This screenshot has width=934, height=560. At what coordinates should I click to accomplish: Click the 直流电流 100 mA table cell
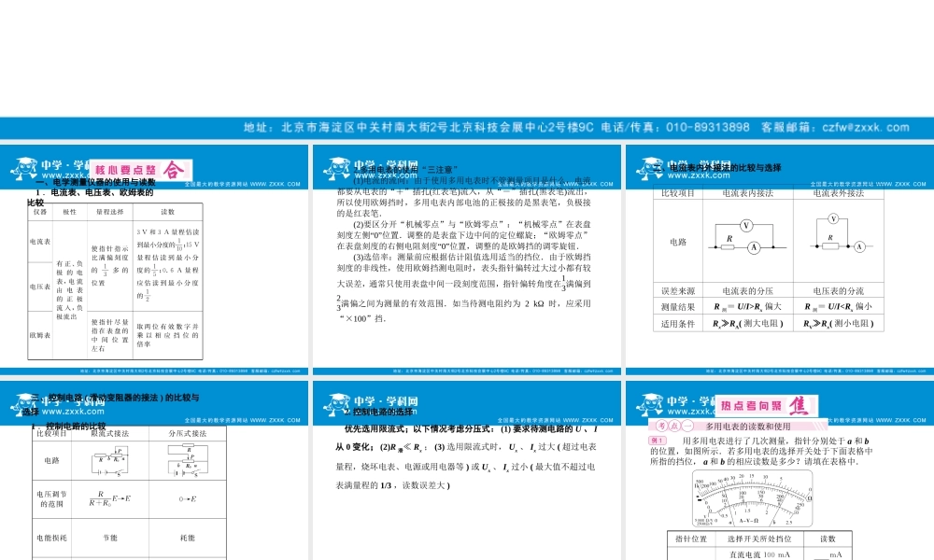[759, 554]
